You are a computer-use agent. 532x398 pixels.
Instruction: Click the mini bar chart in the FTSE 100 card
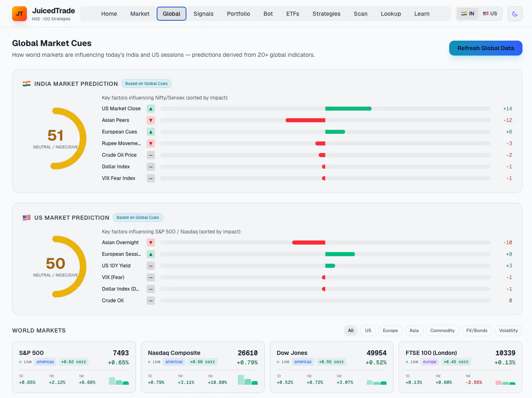click(x=505, y=383)
